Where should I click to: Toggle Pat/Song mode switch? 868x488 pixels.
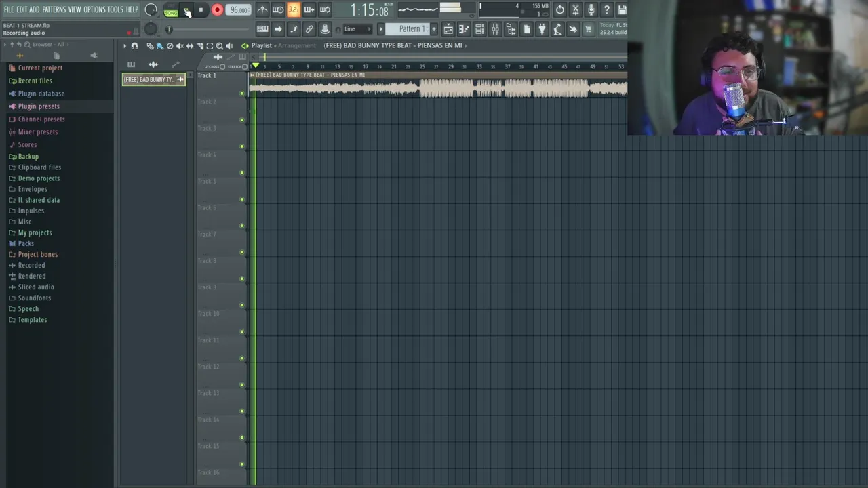tap(170, 10)
